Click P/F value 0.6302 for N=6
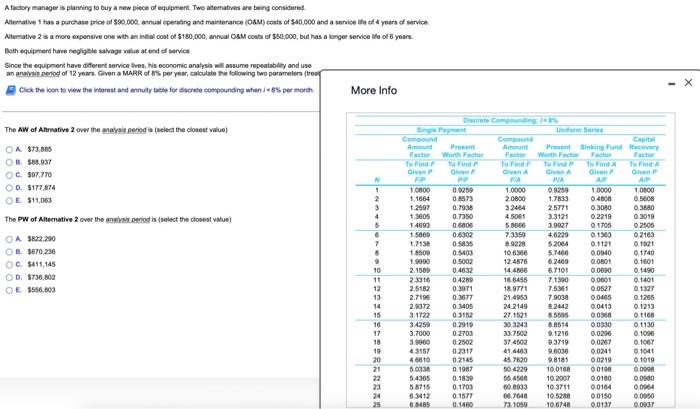 [462, 235]
